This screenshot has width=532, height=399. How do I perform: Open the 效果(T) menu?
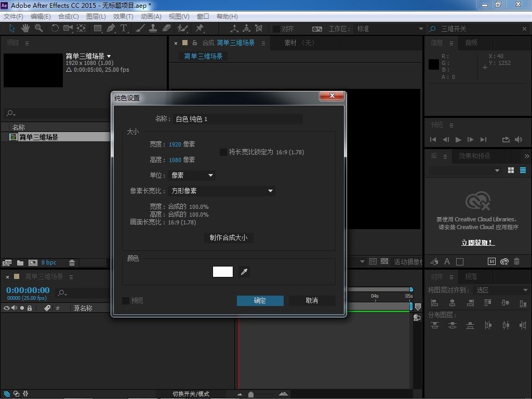pyautogui.click(x=123, y=16)
